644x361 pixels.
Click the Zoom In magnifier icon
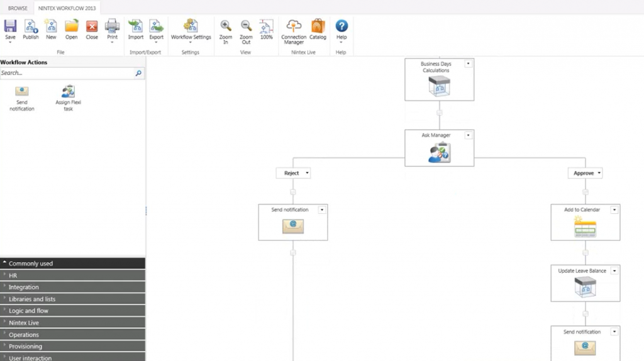point(226,26)
